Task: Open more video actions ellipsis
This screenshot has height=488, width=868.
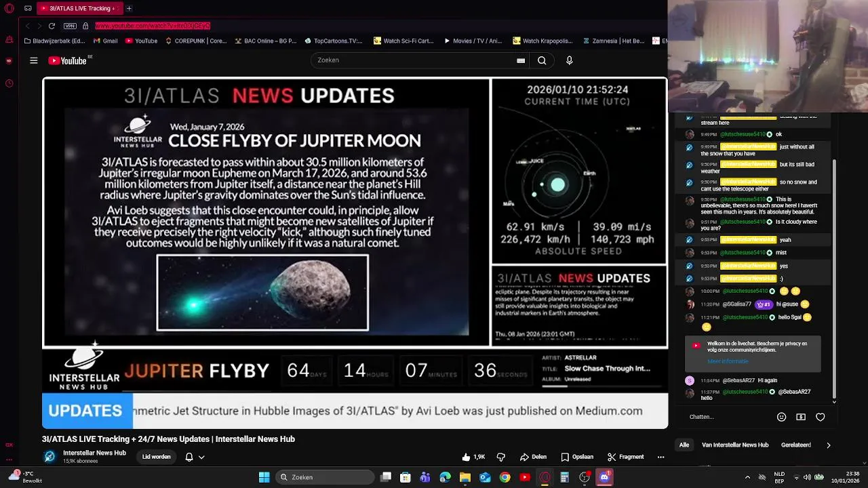Action: coord(661,457)
